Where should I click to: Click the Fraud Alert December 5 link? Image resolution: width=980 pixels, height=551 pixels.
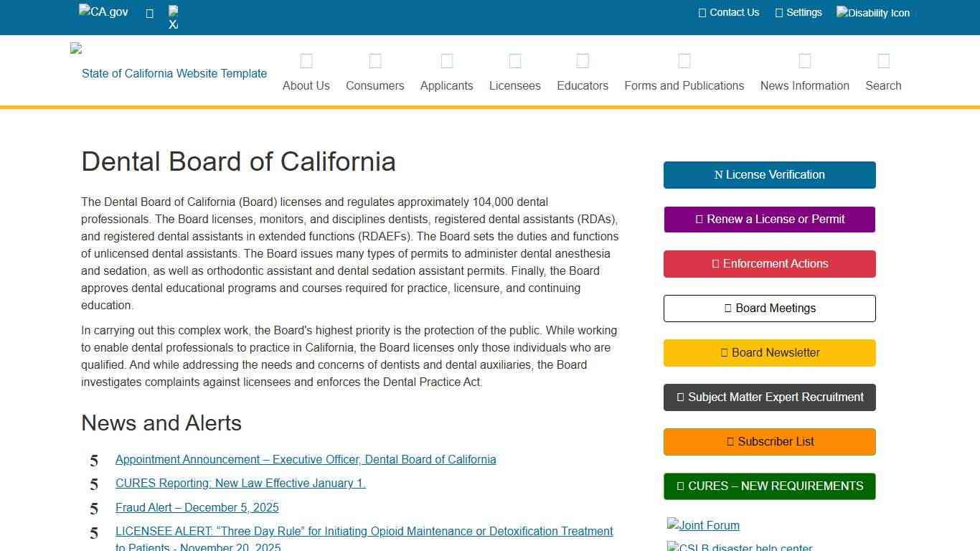(197, 507)
